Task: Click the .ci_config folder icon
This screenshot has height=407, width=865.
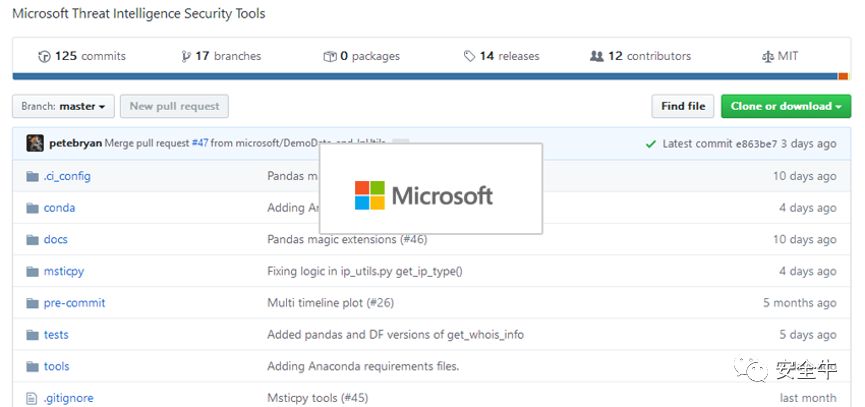Action: [33, 176]
